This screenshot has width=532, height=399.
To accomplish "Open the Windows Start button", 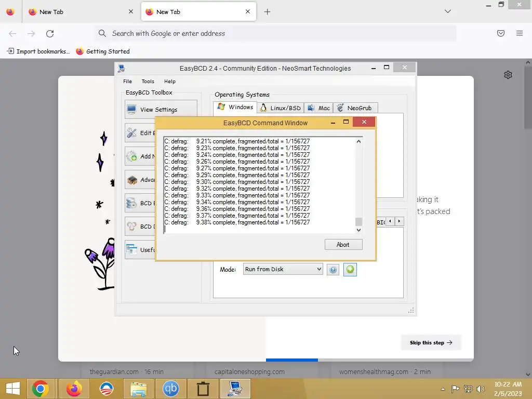I will click(x=13, y=389).
